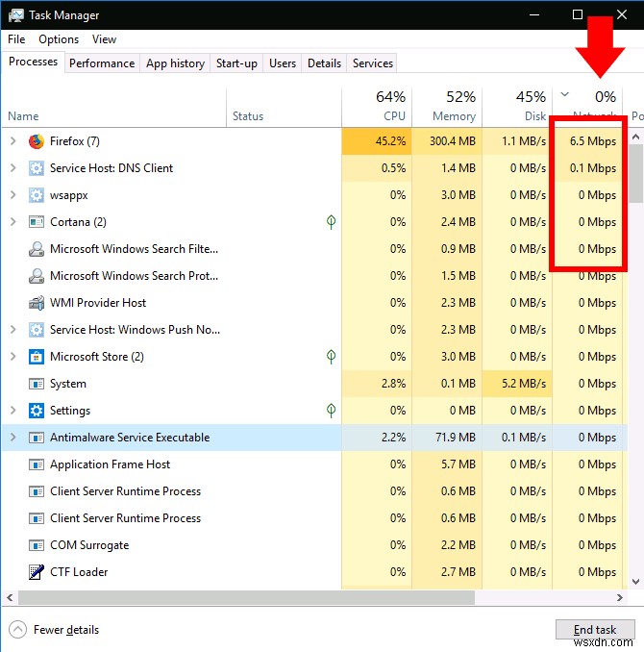
Task: Click the End task button
Action: tap(595, 630)
